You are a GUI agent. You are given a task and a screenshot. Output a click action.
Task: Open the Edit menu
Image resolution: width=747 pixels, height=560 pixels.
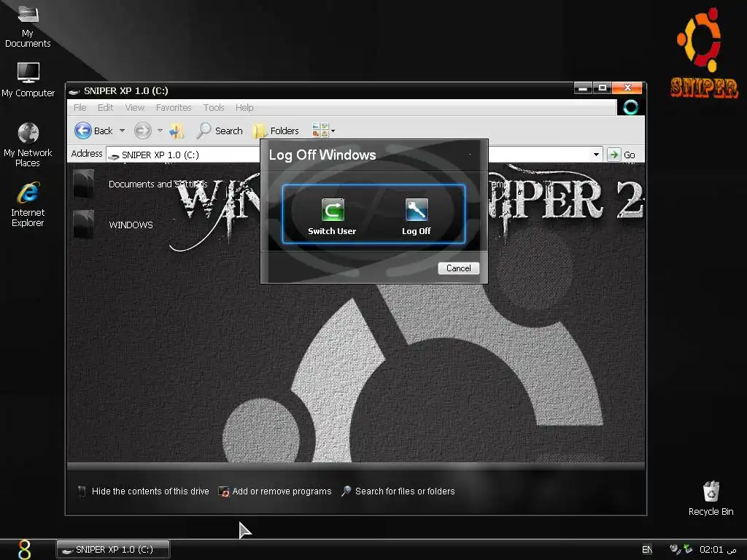(105, 108)
